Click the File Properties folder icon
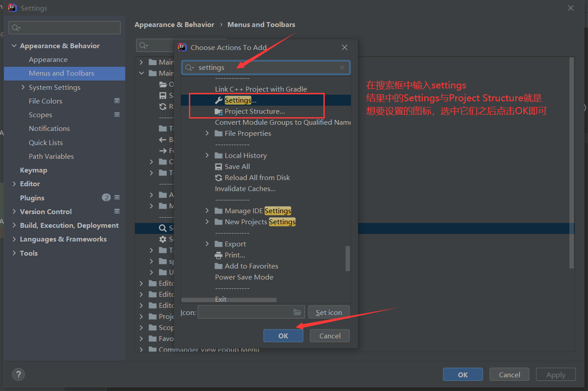The height and width of the screenshot is (391, 588). pos(219,134)
